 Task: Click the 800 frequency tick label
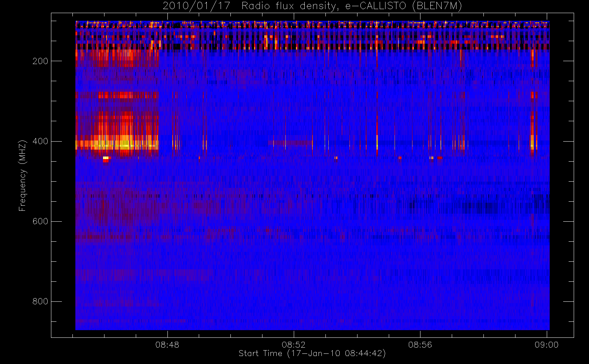click(x=40, y=301)
